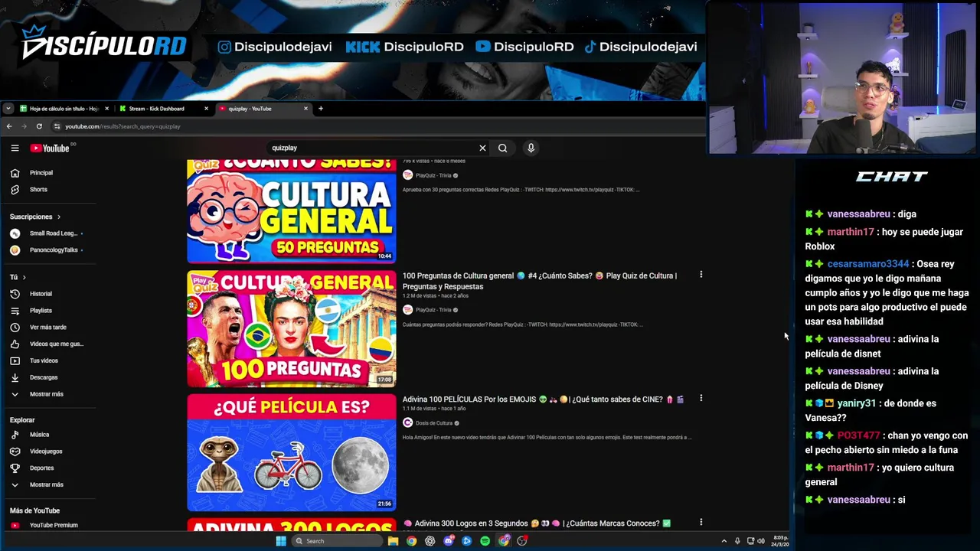Open the YouTube hamburger guide menu
The image size is (980, 551).
[x=15, y=148]
